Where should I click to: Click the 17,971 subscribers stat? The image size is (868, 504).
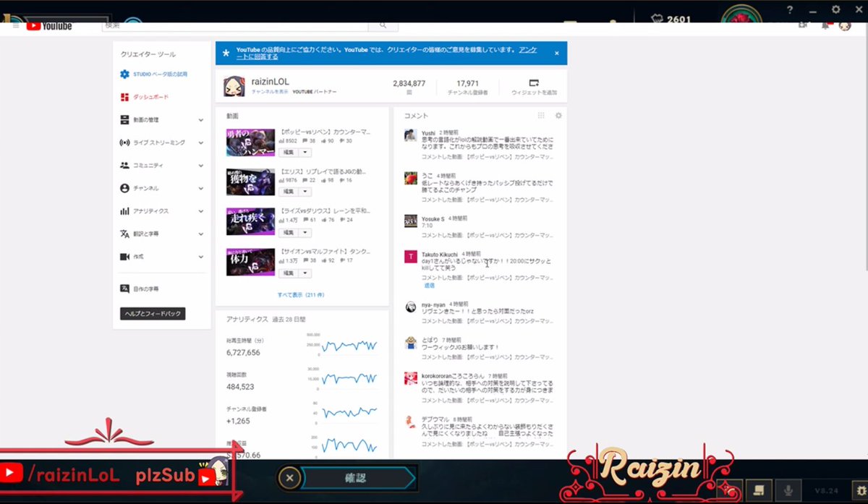pyautogui.click(x=468, y=83)
